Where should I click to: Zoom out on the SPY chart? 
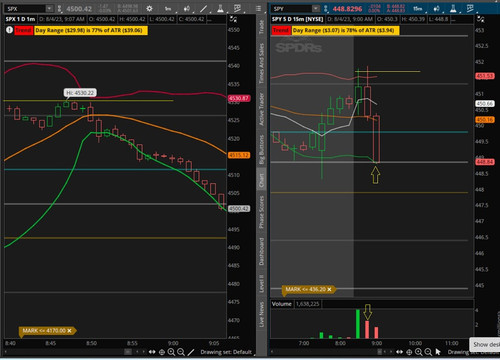[428, 352]
